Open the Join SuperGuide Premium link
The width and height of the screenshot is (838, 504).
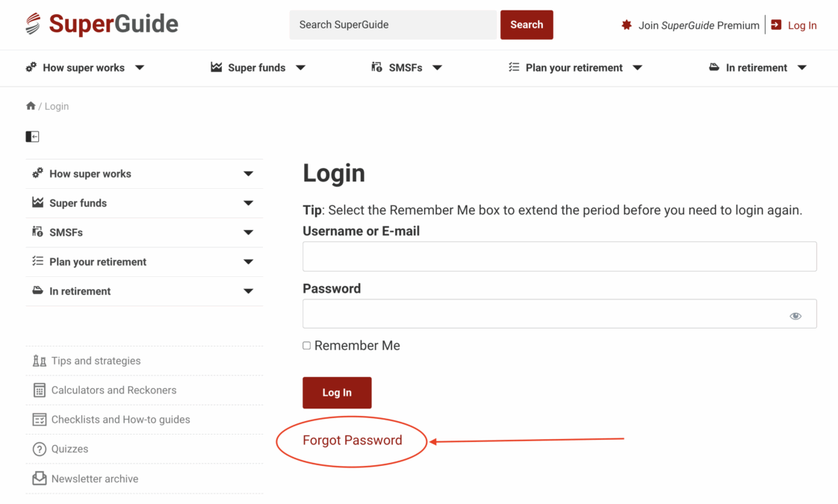698,25
